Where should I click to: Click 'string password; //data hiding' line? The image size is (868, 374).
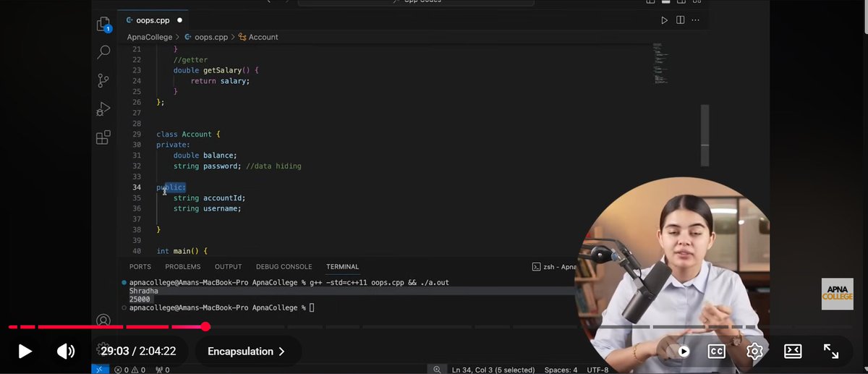click(x=237, y=166)
